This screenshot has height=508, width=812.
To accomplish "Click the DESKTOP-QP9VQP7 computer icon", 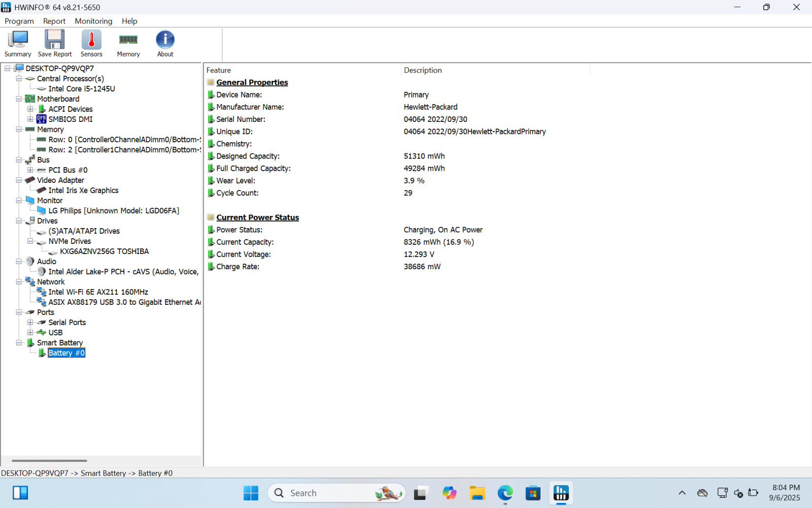I will [19, 68].
